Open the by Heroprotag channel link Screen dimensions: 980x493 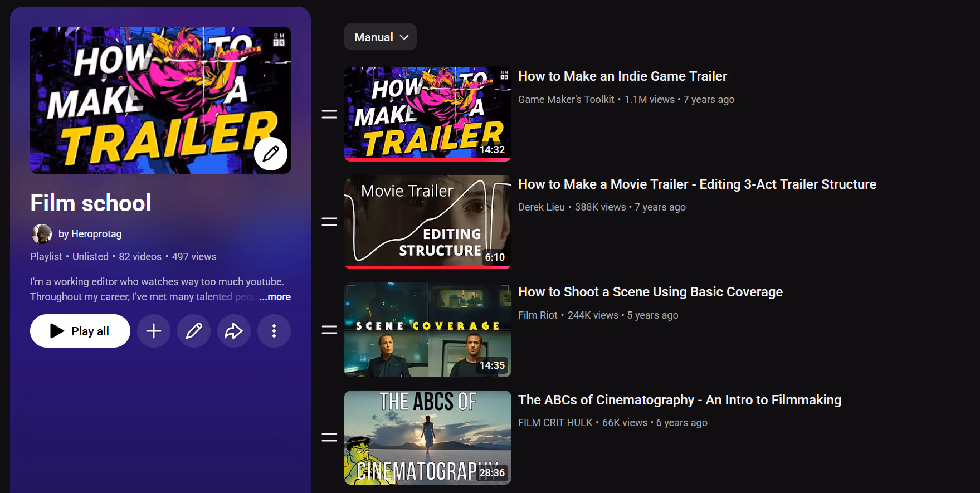coord(90,234)
